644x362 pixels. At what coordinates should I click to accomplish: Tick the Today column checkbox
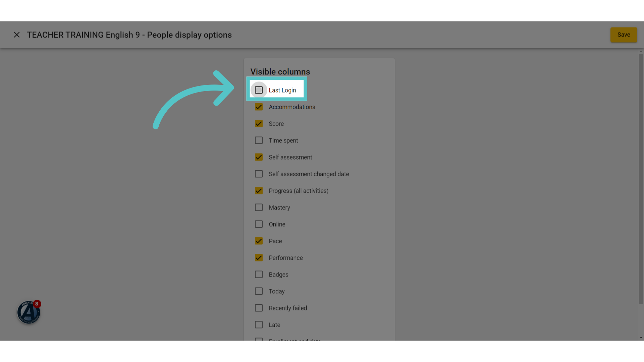point(259,291)
